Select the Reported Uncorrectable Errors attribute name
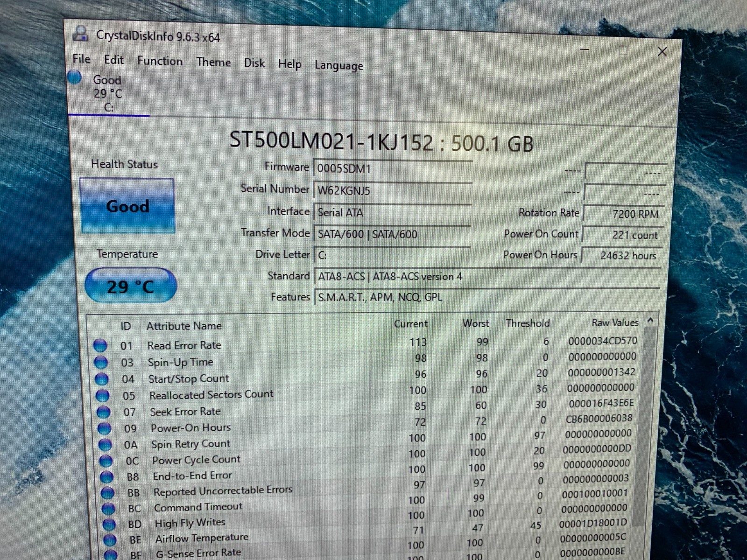The height and width of the screenshot is (560, 747). (x=223, y=491)
